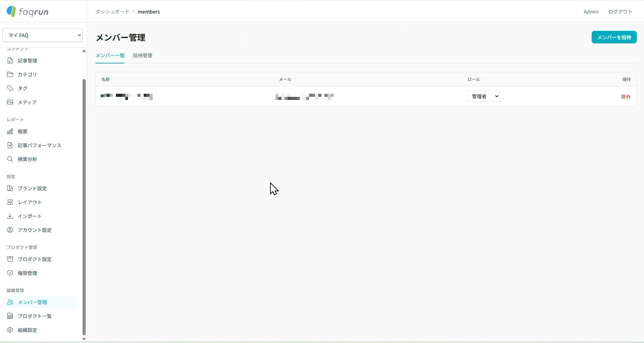Open the マイ FAQ product selector
The width and height of the screenshot is (644, 343).
click(x=42, y=35)
